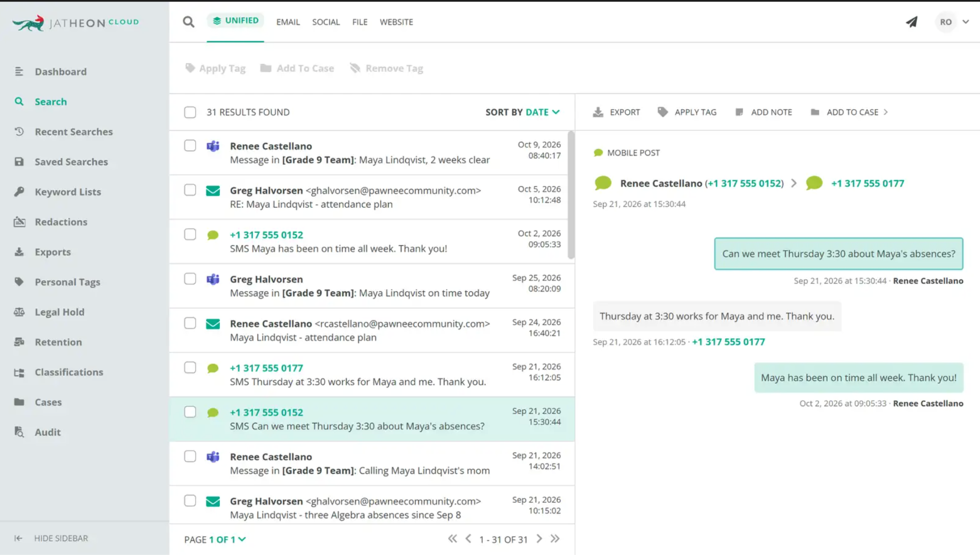Image resolution: width=980 pixels, height=555 pixels.
Task: Click the 'Thursday at 3:30 works' message bubble
Action: click(717, 316)
